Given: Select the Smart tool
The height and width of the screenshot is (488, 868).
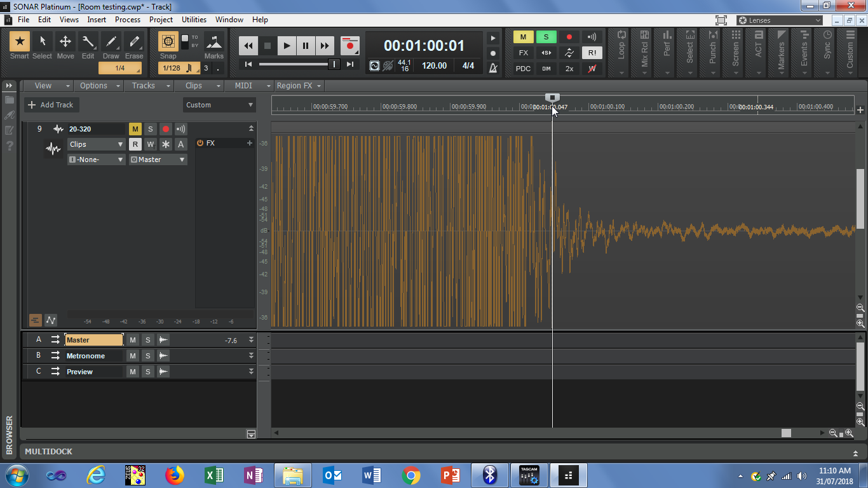Looking at the screenshot, I should [x=20, y=42].
